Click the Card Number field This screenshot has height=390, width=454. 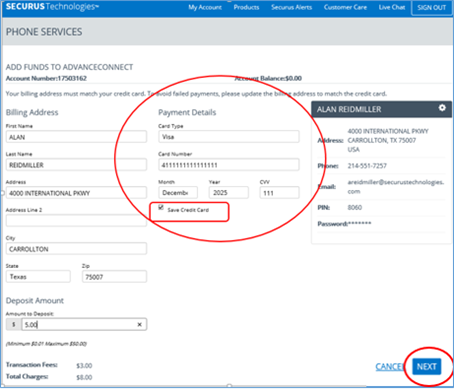(229, 165)
